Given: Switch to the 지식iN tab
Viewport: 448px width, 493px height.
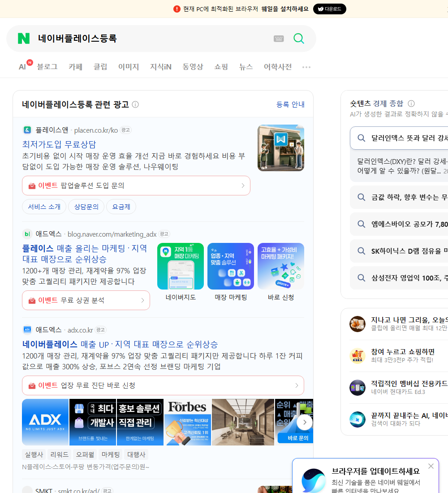Looking at the screenshot, I should (161, 67).
